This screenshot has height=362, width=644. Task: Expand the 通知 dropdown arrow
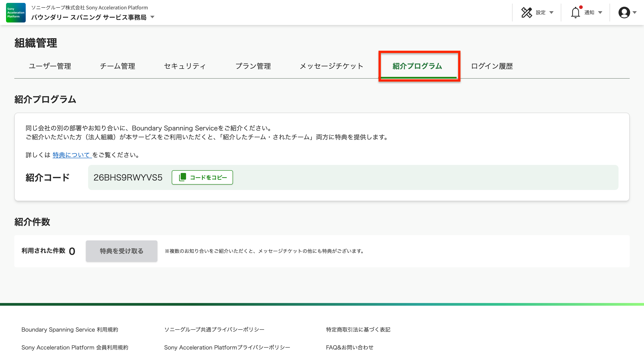pyautogui.click(x=600, y=13)
